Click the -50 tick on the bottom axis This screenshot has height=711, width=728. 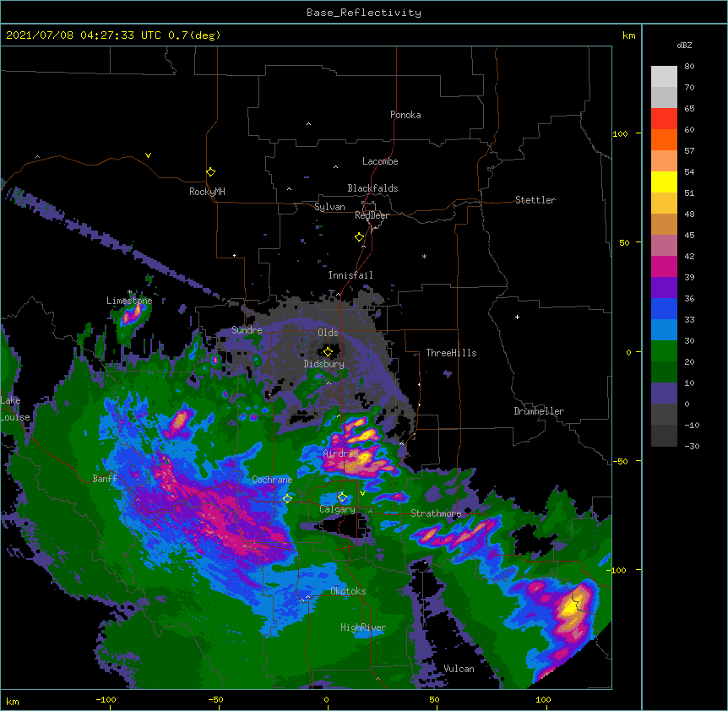[215, 700]
